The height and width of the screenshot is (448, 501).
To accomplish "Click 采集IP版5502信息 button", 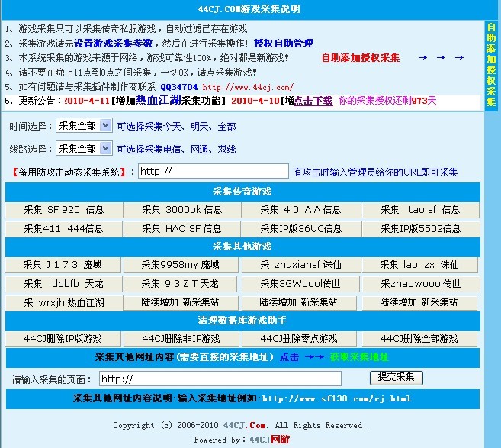I will (420, 228).
